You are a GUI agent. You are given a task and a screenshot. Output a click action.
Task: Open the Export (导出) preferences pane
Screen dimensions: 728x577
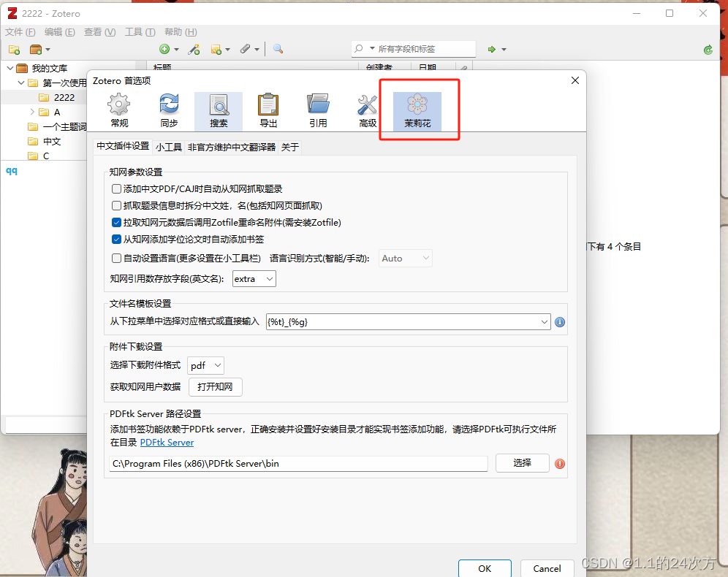(268, 110)
